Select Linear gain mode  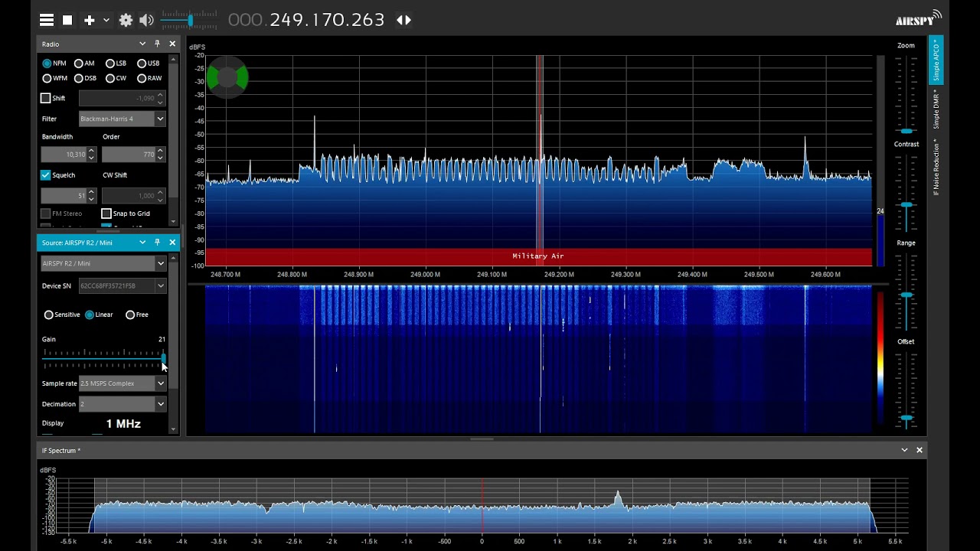tap(99, 315)
